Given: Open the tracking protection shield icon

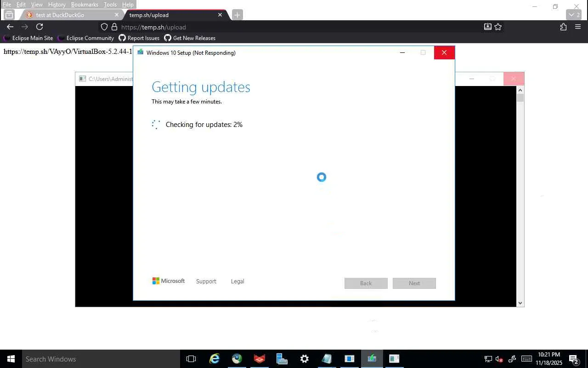Looking at the screenshot, I should pos(104,27).
